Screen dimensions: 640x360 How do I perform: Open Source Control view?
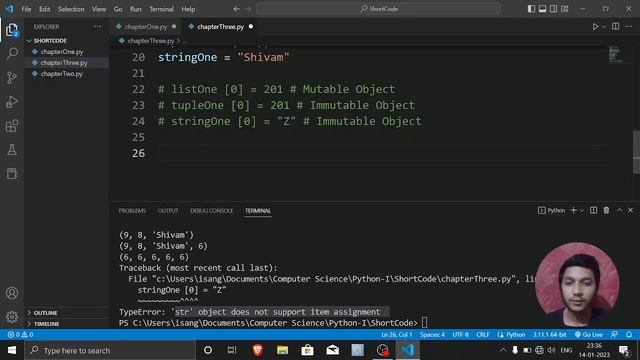click(x=12, y=78)
